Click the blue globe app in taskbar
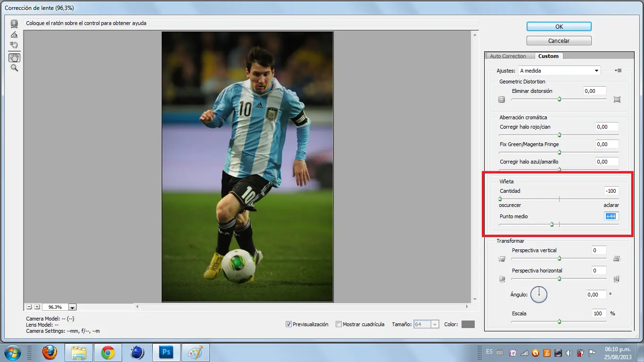644x362 pixels. pos(137,353)
